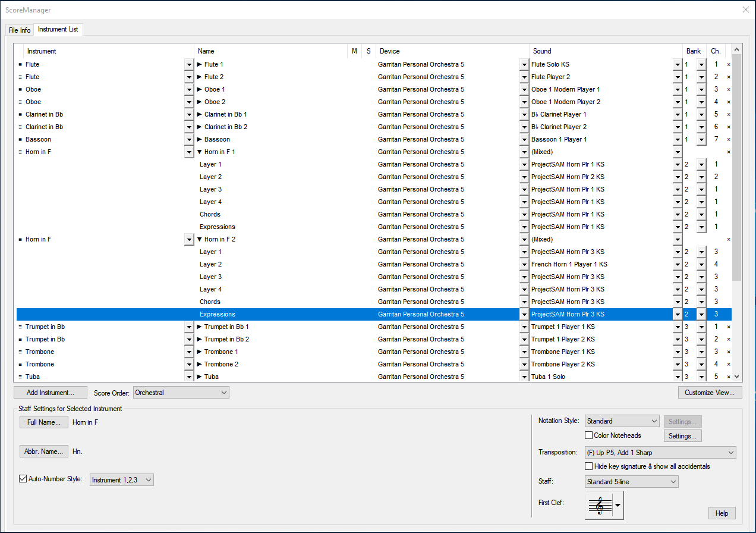Click the drag handle icon beside the first Flute row
This screenshot has width=756, height=533.
point(20,64)
